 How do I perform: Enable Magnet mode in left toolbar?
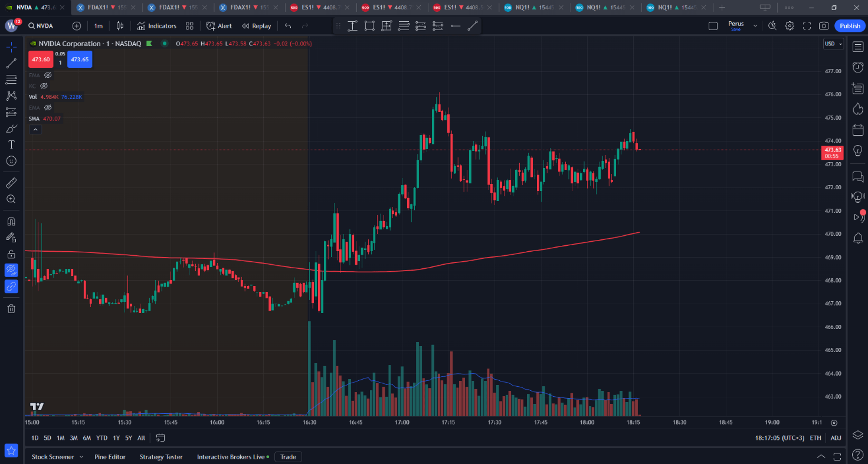(11, 222)
